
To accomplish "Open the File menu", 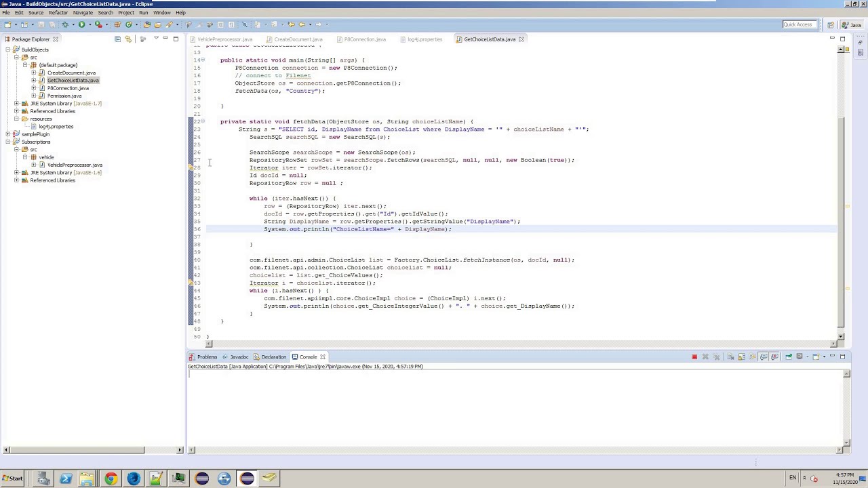I will click(5, 12).
